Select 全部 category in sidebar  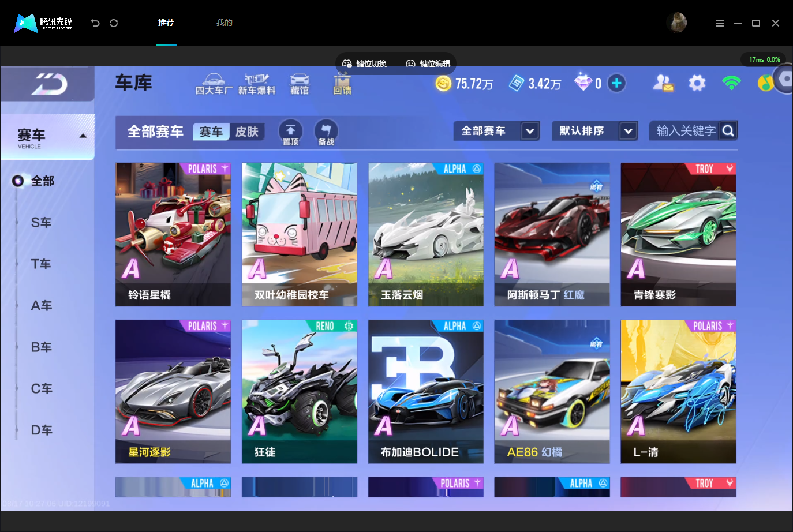[42, 181]
